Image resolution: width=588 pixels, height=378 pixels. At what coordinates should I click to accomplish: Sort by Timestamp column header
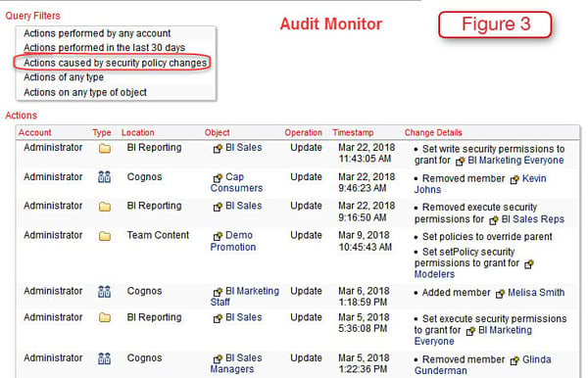pos(353,132)
